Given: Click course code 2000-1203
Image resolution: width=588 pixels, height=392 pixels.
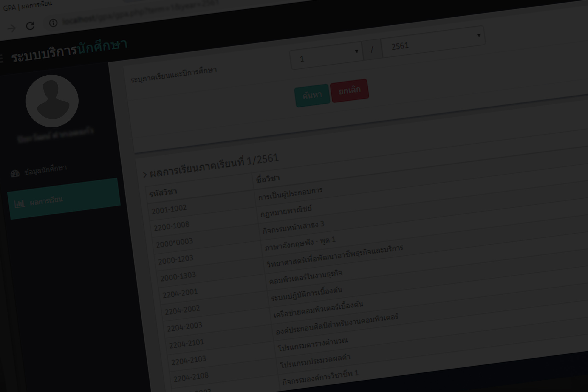Looking at the screenshot, I should (175, 260).
